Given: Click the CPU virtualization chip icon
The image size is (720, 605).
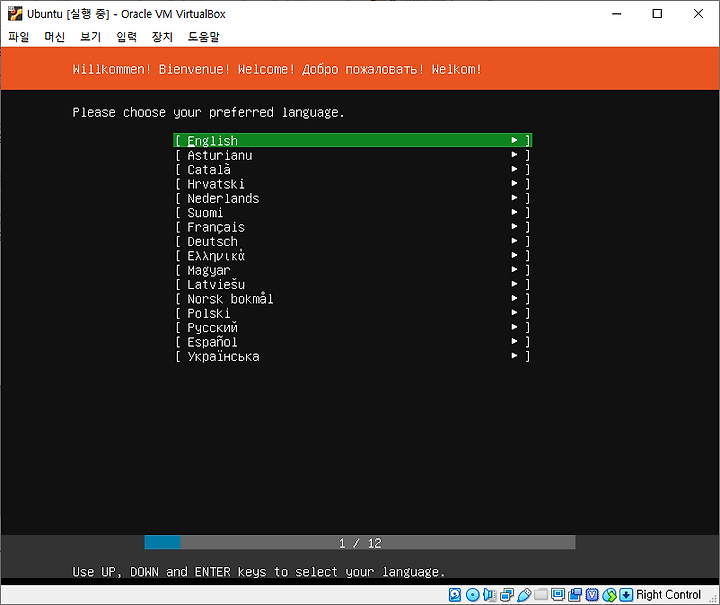Looking at the screenshot, I should click(x=592, y=595).
